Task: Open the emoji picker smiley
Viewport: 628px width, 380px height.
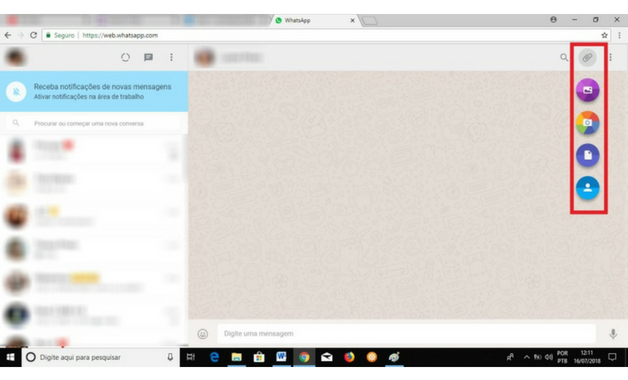Action: pos(203,334)
